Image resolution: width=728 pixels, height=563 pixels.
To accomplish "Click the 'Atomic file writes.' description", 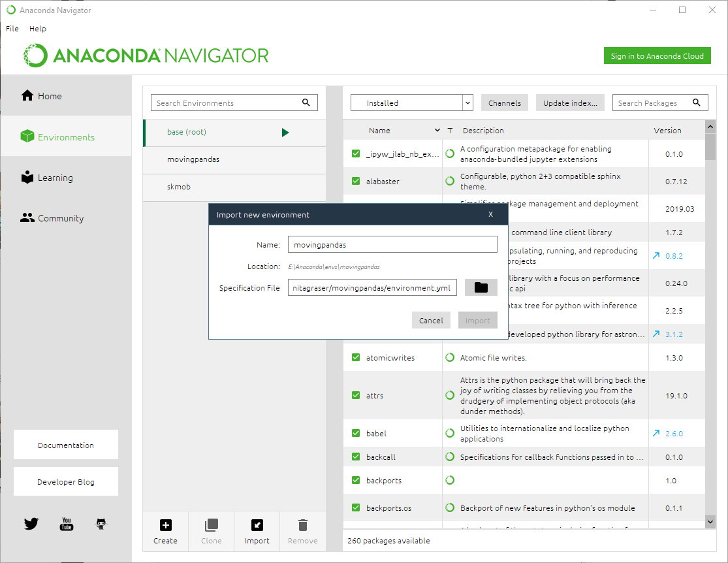I will tap(493, 357).
